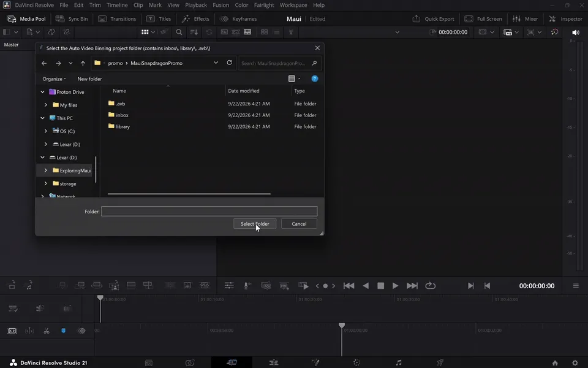Viewport: 588px width, 368px height.
Task: Jump to the last frame
Action: (x=412, y=286)
